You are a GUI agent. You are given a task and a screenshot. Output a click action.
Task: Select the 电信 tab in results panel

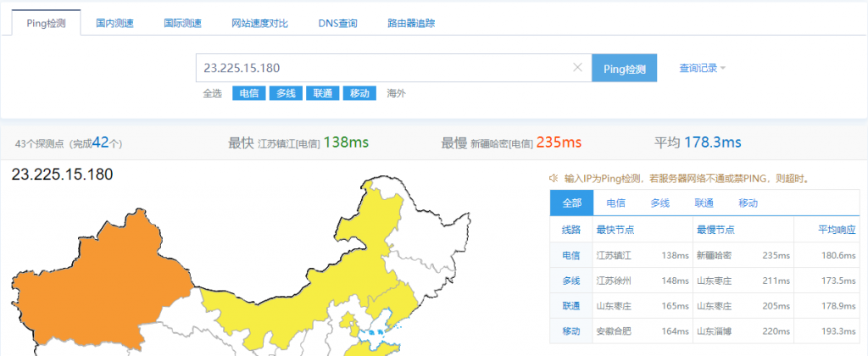pos(615,203)
